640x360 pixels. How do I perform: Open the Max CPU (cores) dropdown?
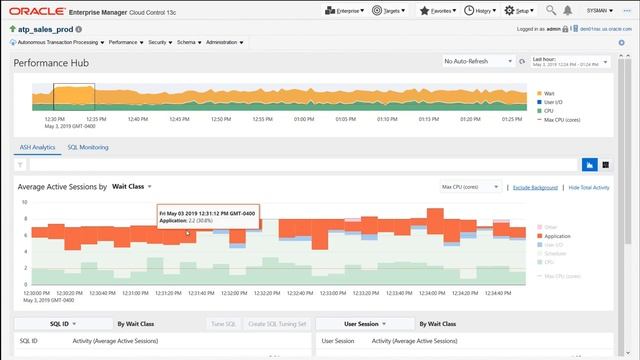click(470, 187)
